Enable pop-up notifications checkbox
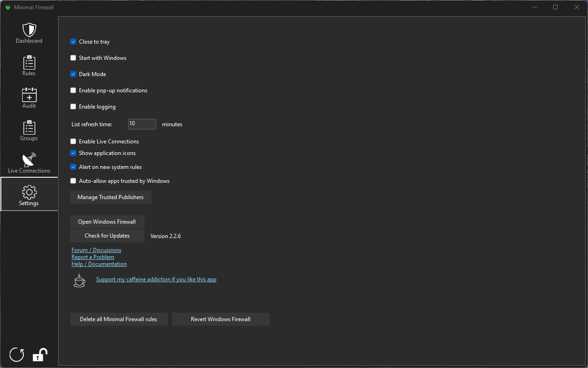This screenshot has width=588, height=368. point(73,90)
